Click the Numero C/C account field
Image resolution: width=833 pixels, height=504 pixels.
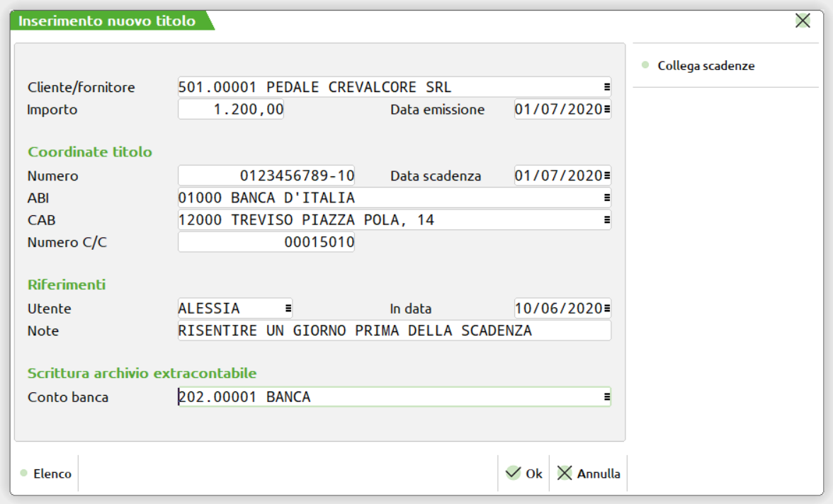266,242
